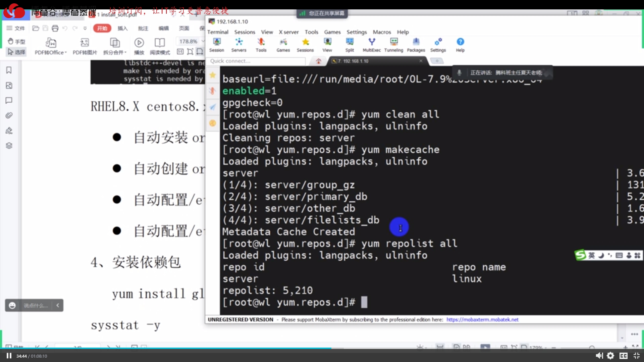Open the mobaxterm.mobatek.net link
Screen dimensions: 644x362
[482, 320]
